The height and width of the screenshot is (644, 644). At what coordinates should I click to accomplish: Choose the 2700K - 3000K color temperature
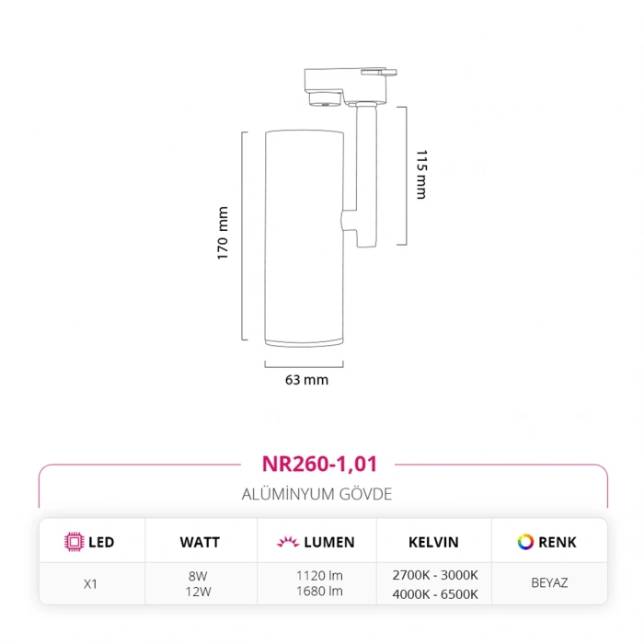433,575
